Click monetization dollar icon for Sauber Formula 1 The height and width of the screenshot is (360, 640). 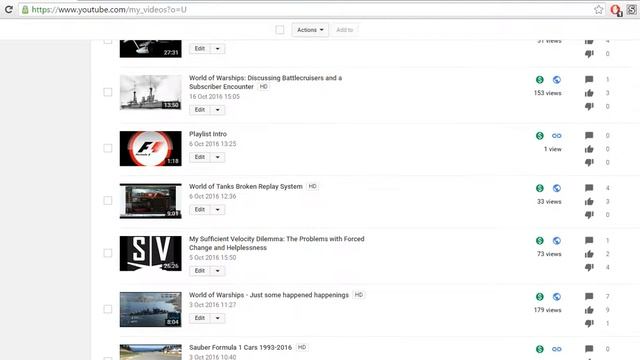(x=540, y=349)
